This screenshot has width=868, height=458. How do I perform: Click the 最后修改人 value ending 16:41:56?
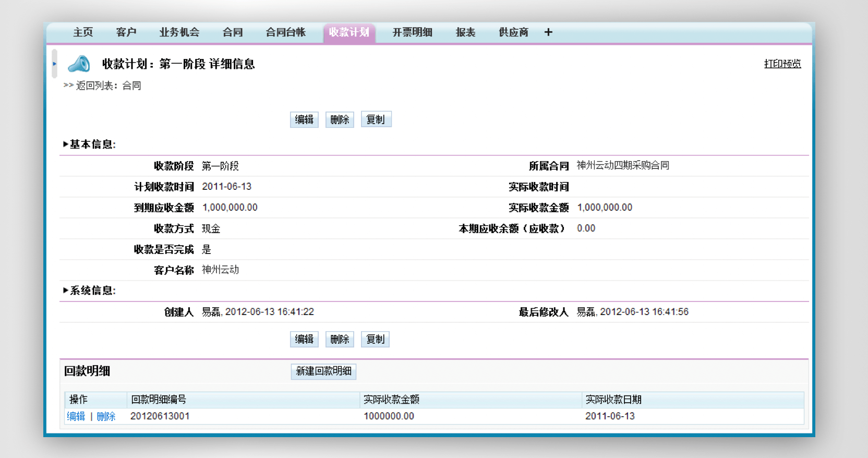[x=632, y=312]
